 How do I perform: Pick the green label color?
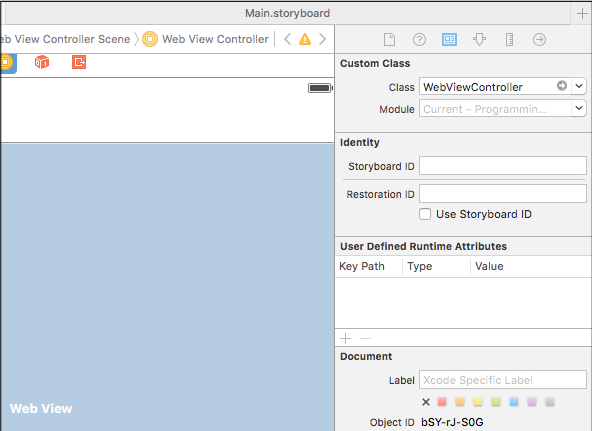coord(496,402)
